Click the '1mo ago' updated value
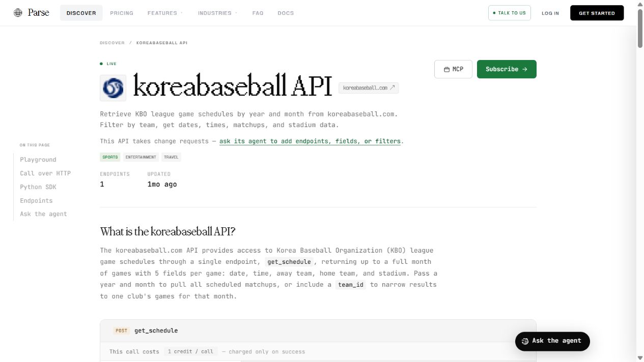This screenshot has width=644, height=362. [162, 184]
